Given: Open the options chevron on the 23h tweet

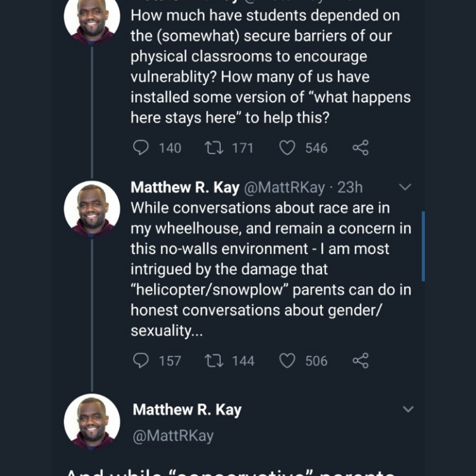Looking at the screenshot, I should click(405, 187).
